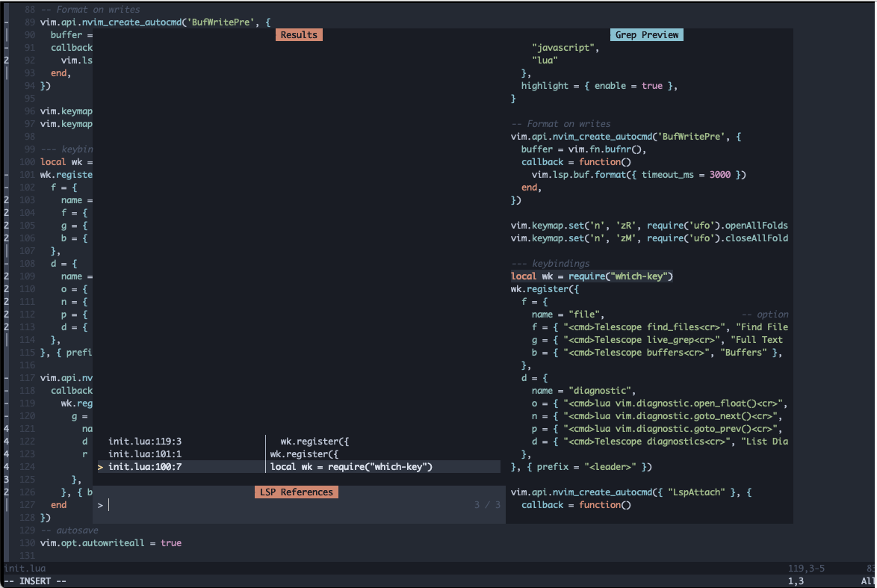The width and height of the screenshot is (877, 588).
Task: Click the fold marker beside line 89
Action: (4, 22)
